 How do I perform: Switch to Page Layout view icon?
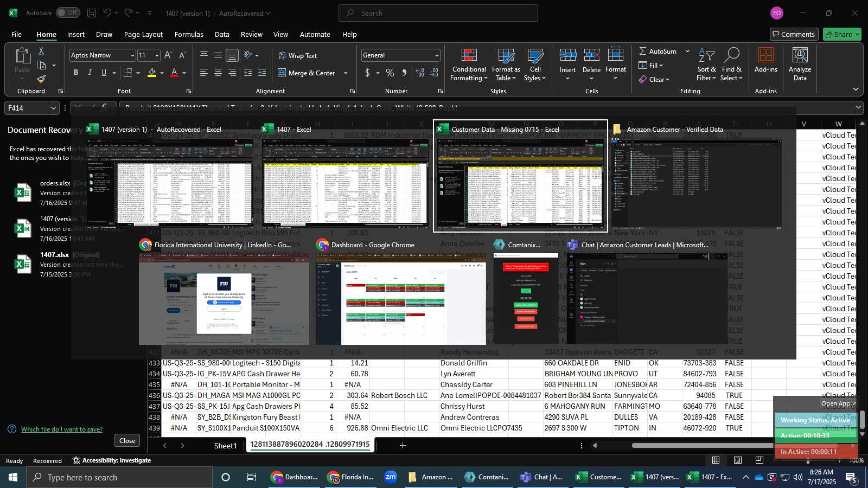click(x=738, y=460)
